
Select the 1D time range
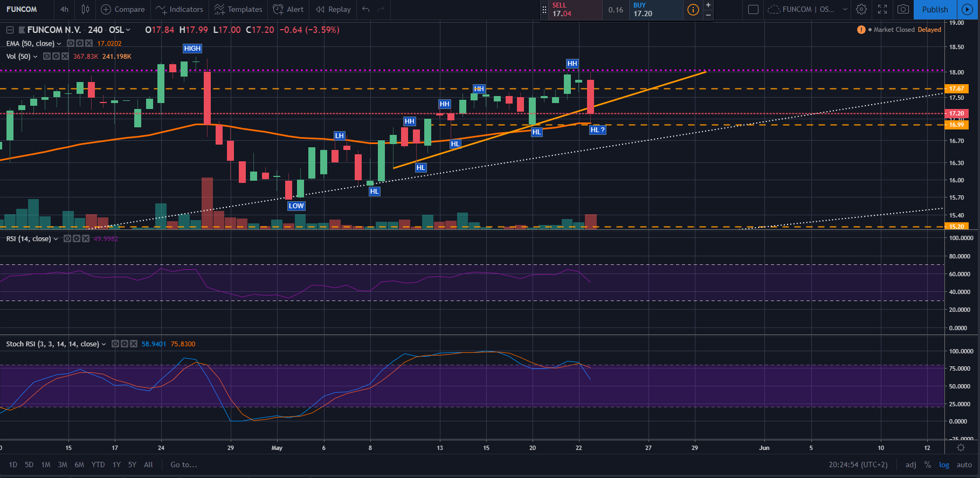13,465
